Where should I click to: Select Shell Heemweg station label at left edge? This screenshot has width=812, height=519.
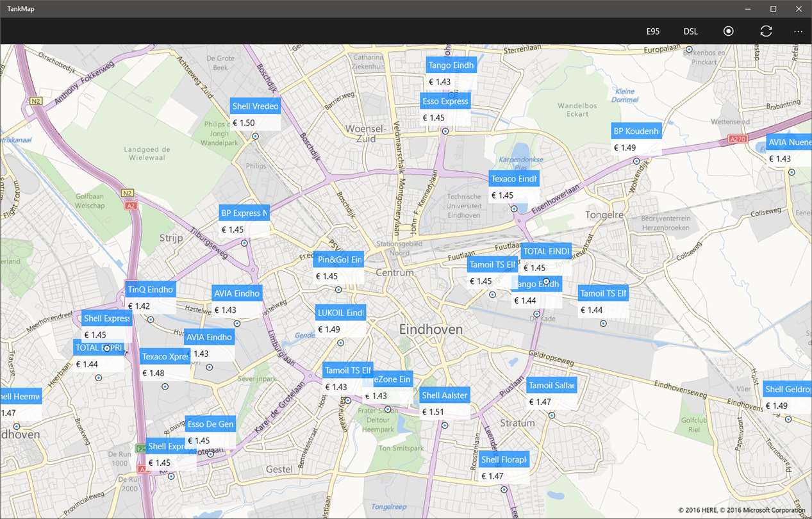tap(21, 397)
